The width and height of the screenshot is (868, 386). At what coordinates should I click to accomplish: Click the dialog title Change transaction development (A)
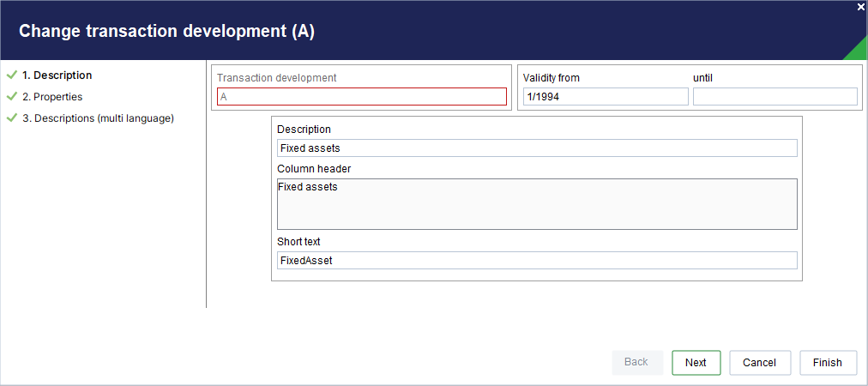(x=166, y=31)
